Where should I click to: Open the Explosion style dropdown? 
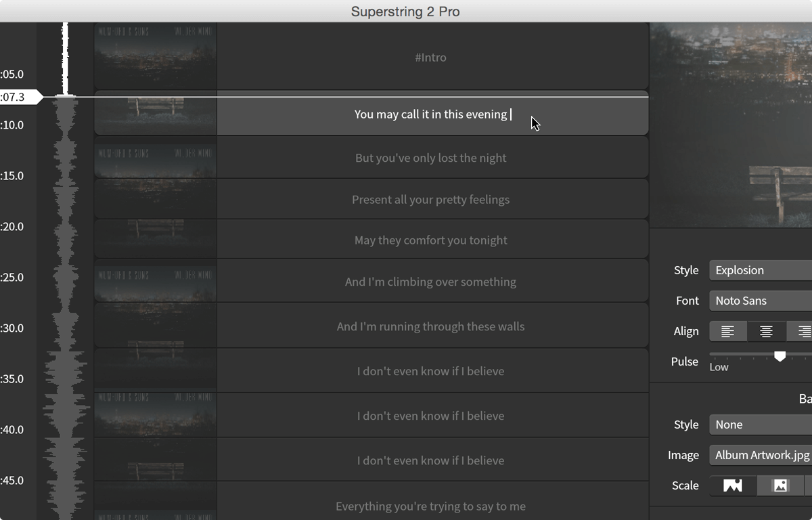coord(761,270)
